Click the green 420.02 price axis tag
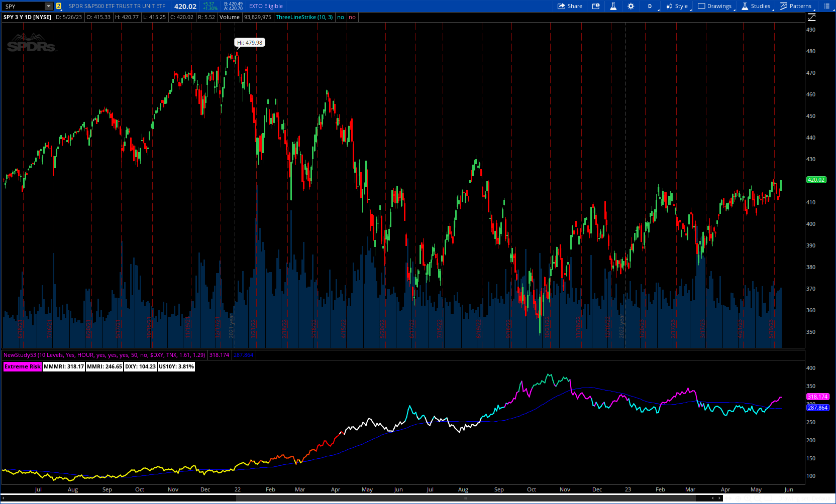 pos(816,180)
